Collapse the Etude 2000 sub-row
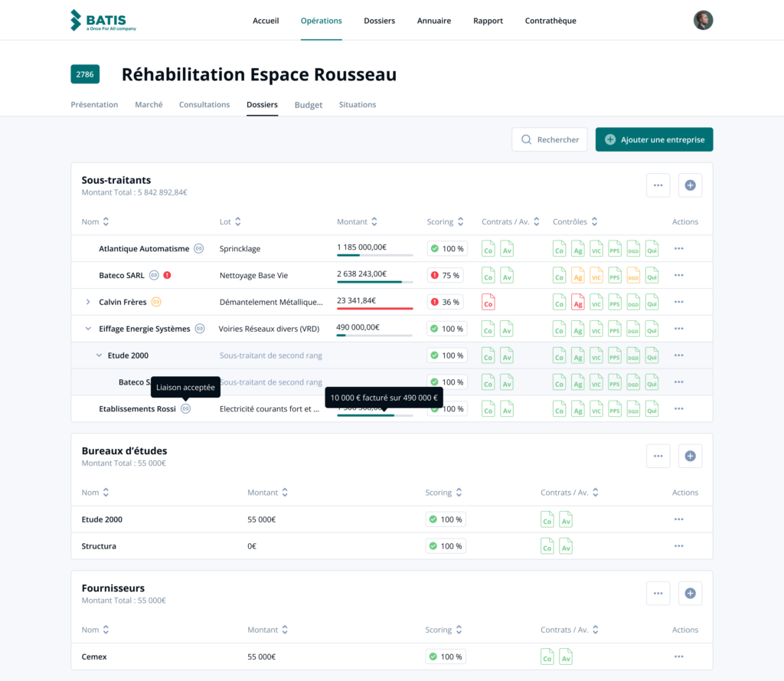 pos(99,355)
